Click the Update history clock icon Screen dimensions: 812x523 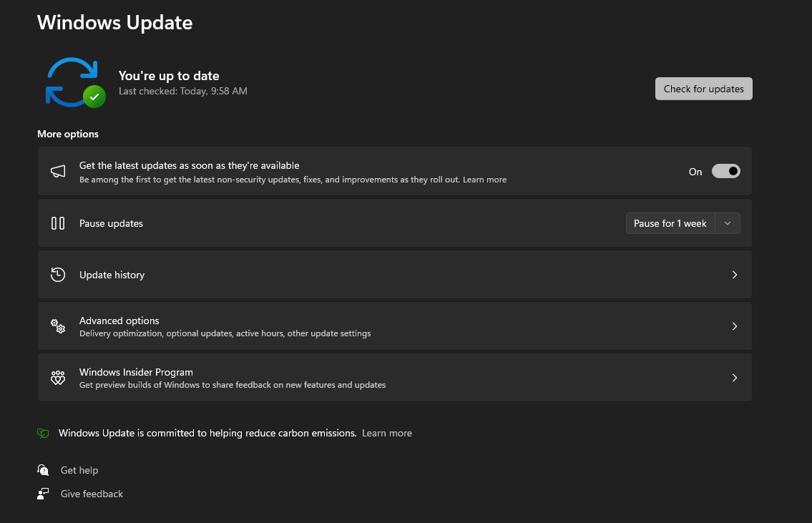pos(58,275)
